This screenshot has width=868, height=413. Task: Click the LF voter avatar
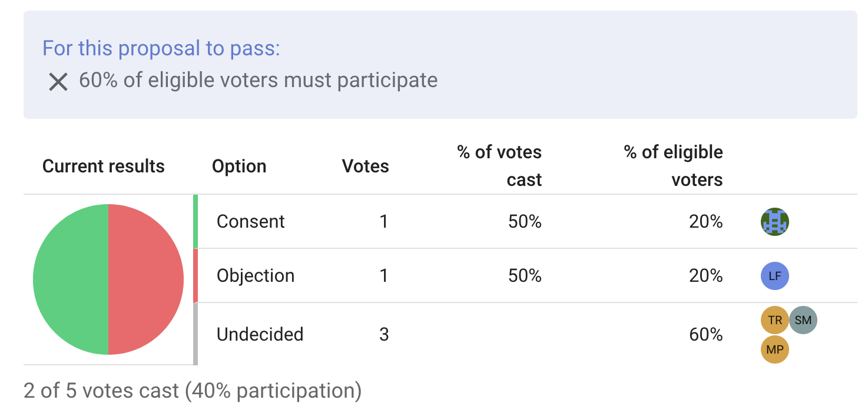click(x=774, y=276)
